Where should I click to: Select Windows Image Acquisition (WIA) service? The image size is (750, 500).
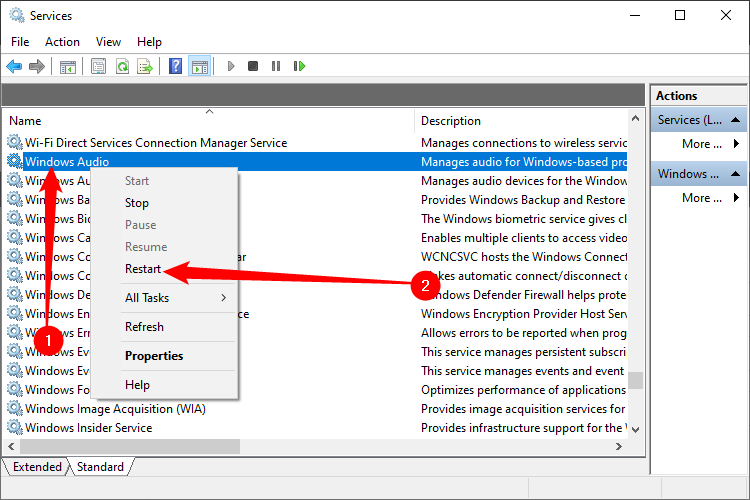pyautogui.click(x=115, y=409)
